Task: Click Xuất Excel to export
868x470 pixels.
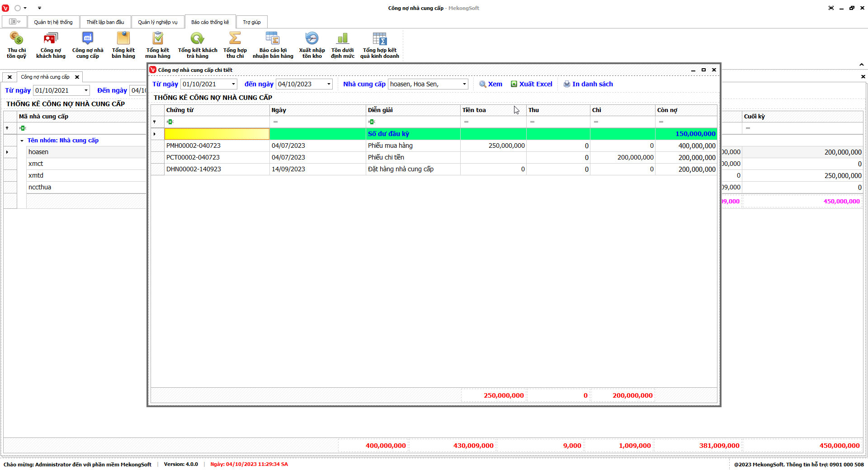Action: 531,84
